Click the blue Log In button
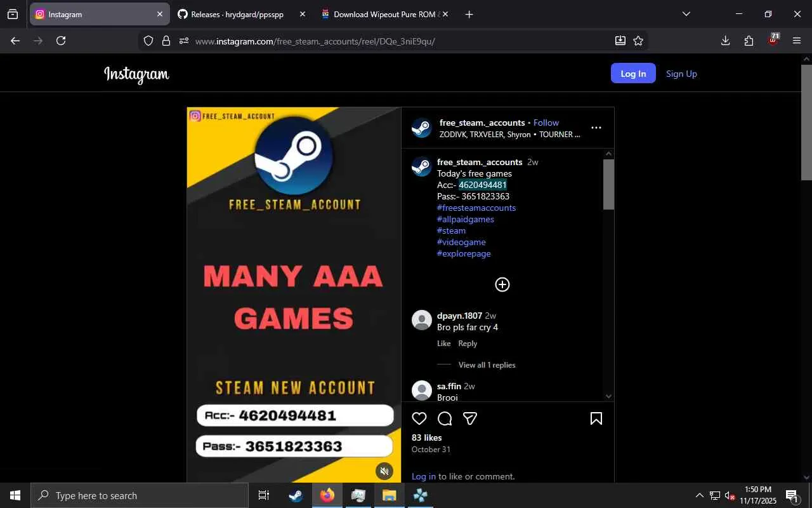Screen dimensions: 812x508 pyautogui.click(x=633, y=73)
